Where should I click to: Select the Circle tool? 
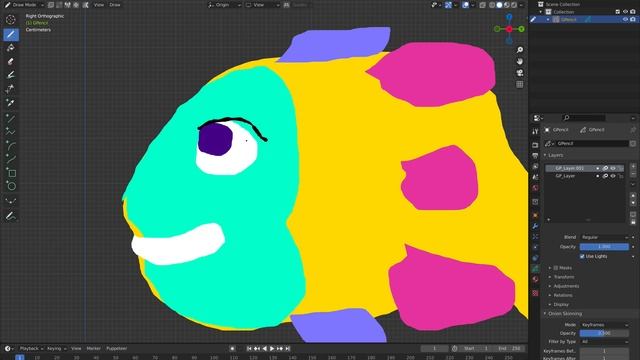[11, 186]
